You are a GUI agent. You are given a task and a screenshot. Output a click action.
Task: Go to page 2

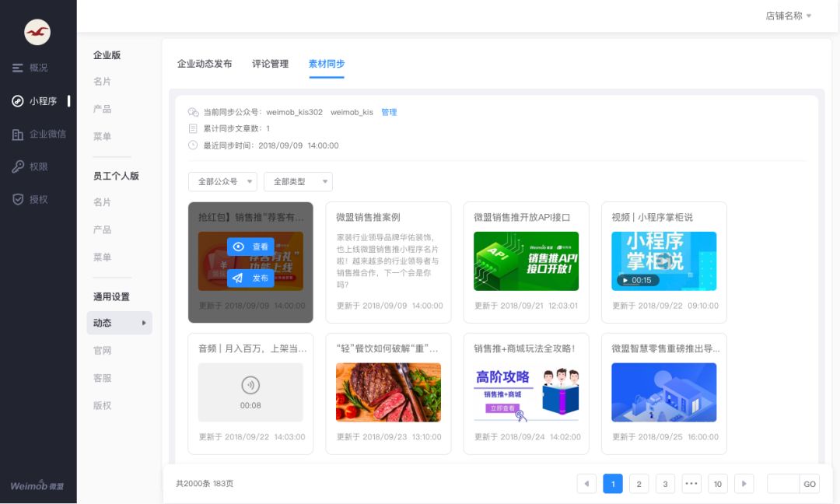[639, 484]
